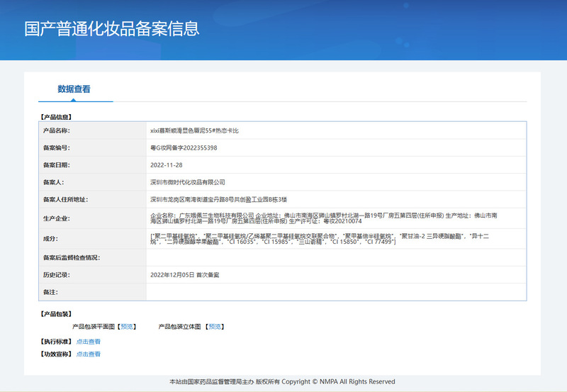The image size is (567, 392).
Task: Open 预览 link for 产品包装平面图
Action: click(x=127, y=327)
